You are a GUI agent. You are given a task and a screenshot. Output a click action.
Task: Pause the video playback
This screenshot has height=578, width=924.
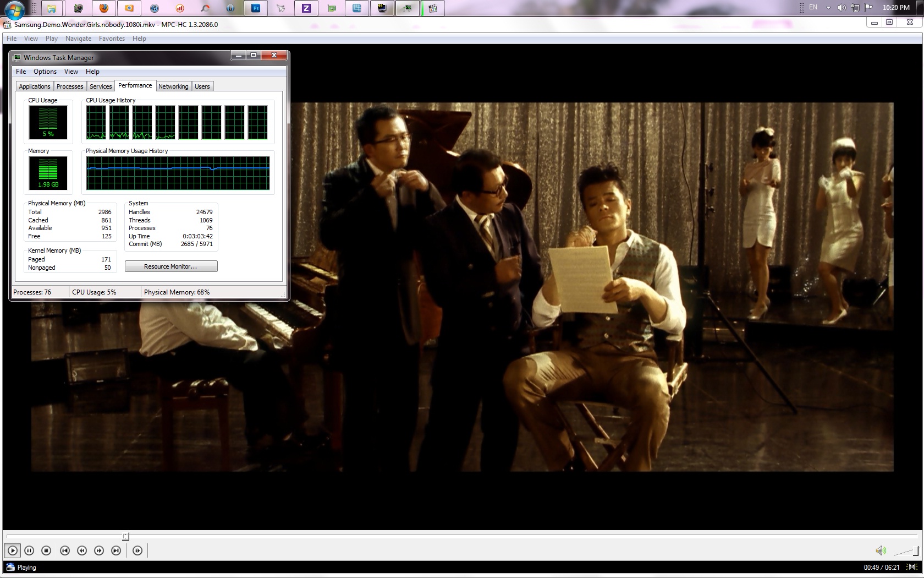pos(29,550)
